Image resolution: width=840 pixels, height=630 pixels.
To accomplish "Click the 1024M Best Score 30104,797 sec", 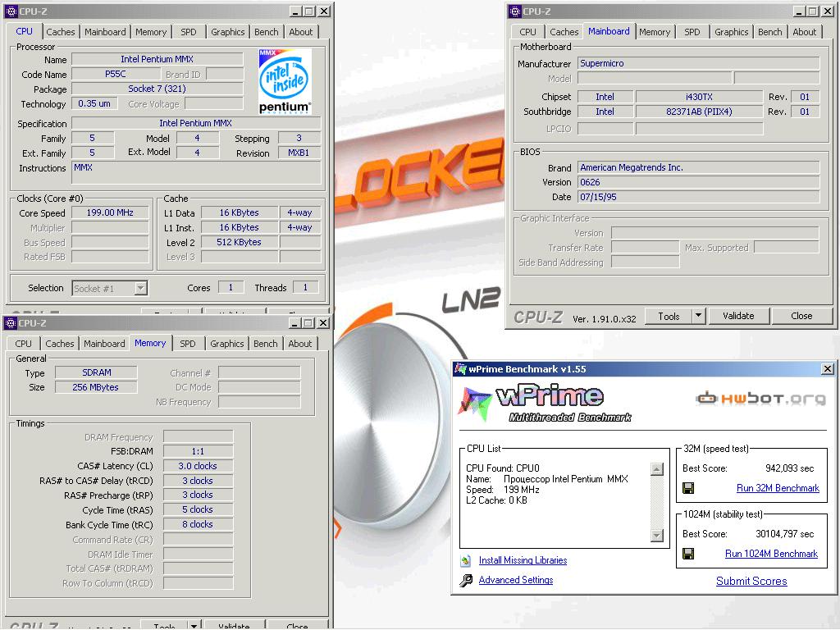I will 785,534.
